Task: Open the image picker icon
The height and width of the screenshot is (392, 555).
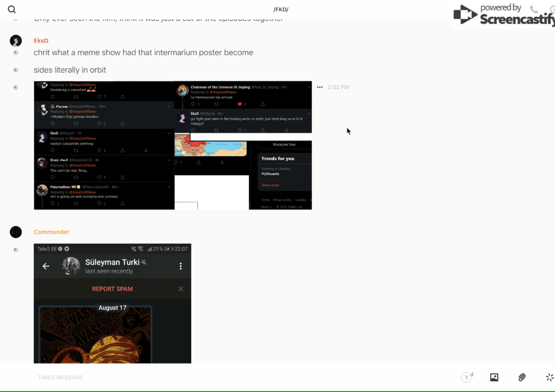Action: 494,377
